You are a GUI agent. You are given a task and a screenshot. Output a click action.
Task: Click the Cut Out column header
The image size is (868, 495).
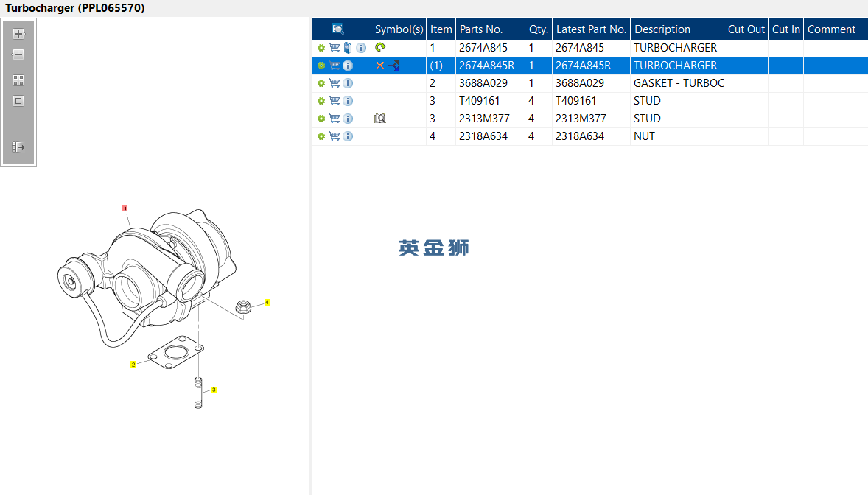coord(746,29)
